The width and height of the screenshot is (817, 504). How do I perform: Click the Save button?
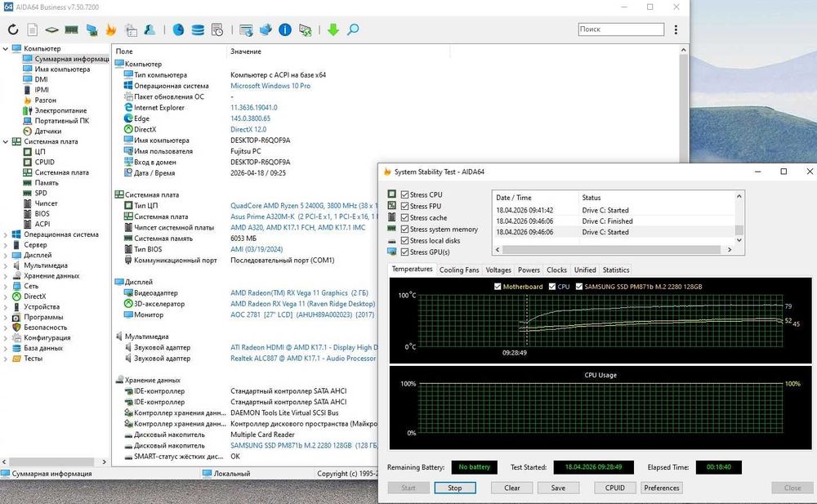558,488
